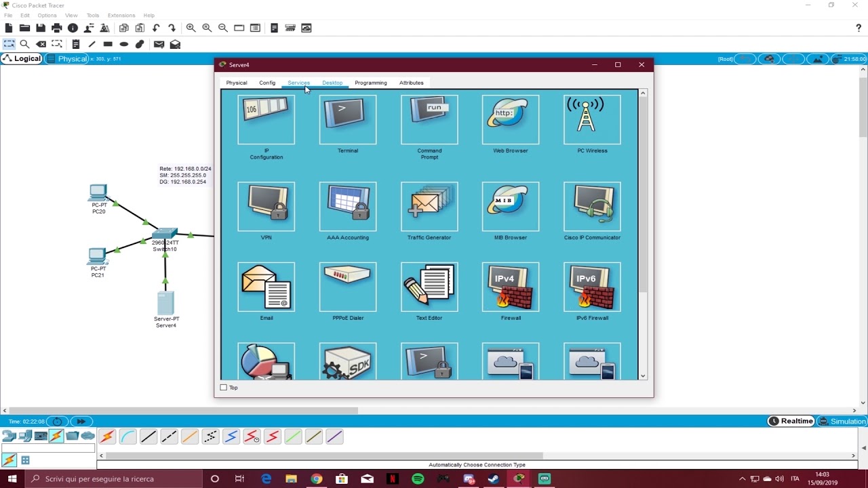This screenshot has height=488, width=868.
Task: Select the Inspect magnifier tool
Action: pyautogui.click(x=25, y=44)
